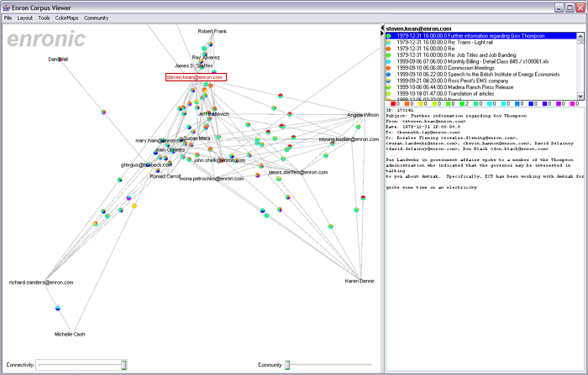This screenshot has height=375, width=588.
Task: Click the cyan-yellow icon beside 'Re: Trains - Light rail'
Action: pyautogui.click(x=389, y=42)
